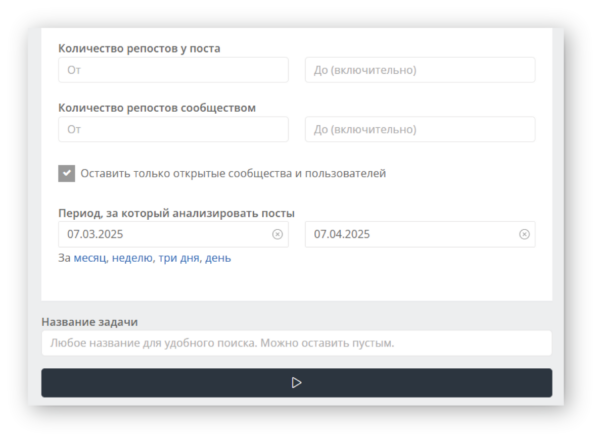Click 'Оставить только открытые сообщества и пользователей' label
The image size is (600, 442).
click(233, 173)
